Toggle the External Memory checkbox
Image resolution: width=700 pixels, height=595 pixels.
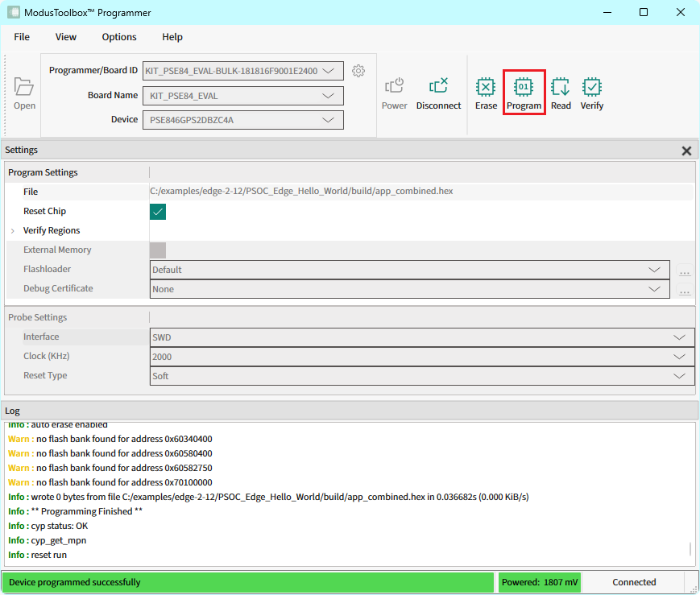tap(158, 250)
